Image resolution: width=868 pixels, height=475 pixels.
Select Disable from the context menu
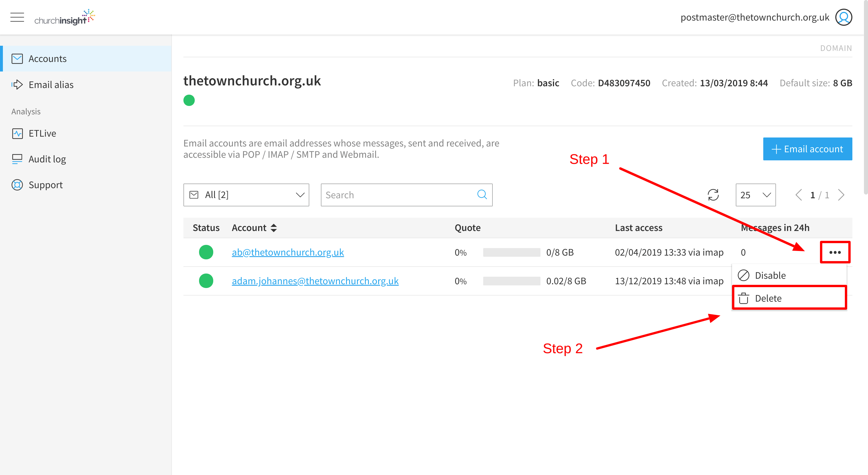coord(770,275)
